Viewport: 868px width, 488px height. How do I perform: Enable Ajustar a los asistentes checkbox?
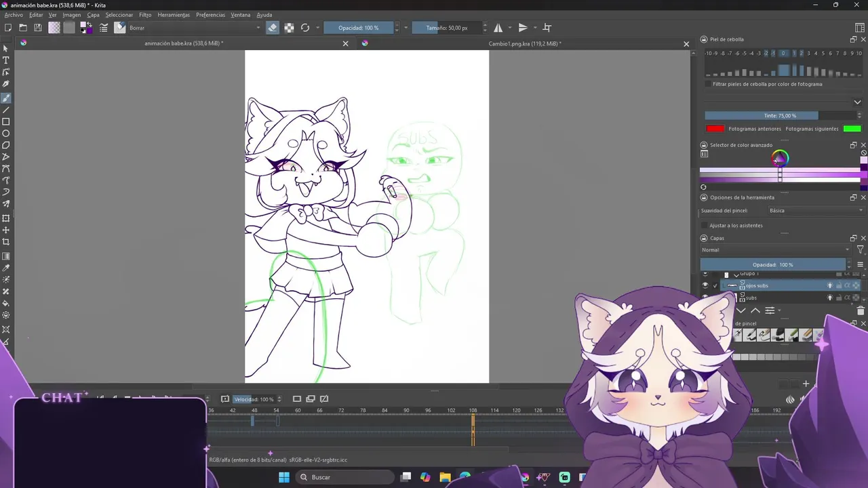[705, 225]
